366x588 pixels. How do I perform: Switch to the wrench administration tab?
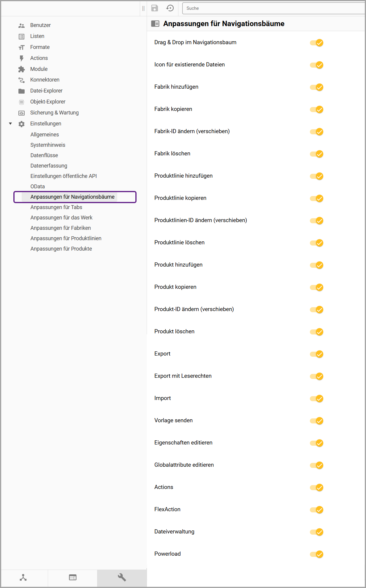tap(122, 577)
